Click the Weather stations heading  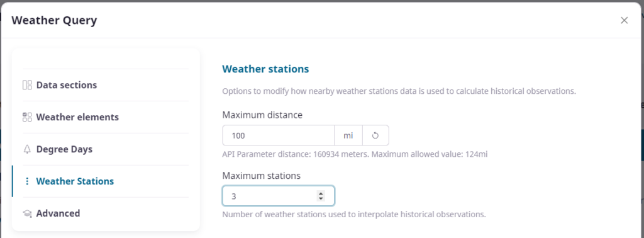point(265,69)
